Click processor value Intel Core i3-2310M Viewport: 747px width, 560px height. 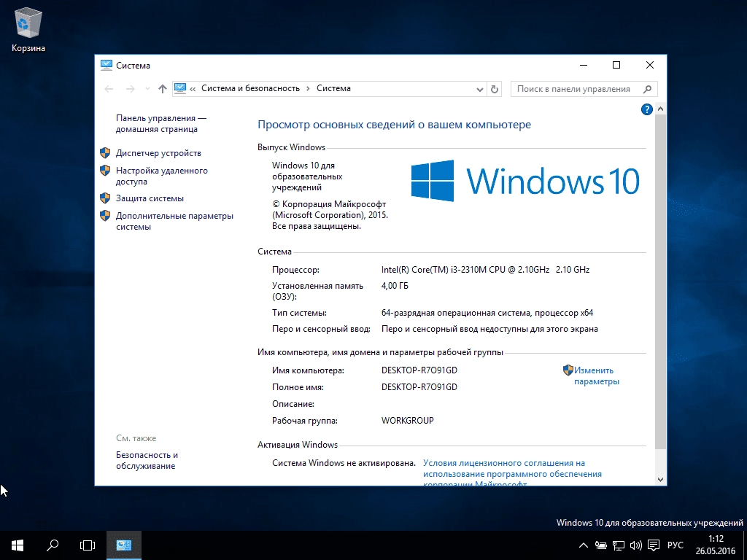(x=485, y=270)
